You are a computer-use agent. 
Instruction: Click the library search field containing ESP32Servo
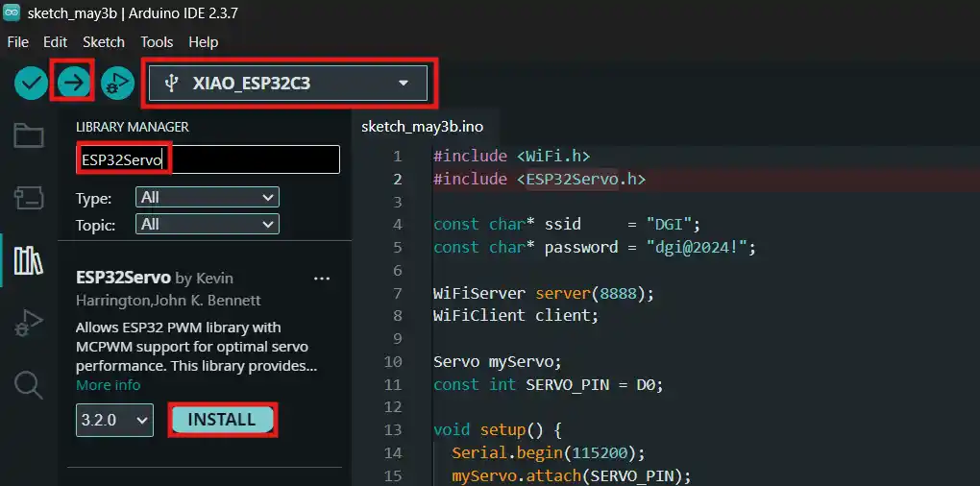(x=208, y=159)
